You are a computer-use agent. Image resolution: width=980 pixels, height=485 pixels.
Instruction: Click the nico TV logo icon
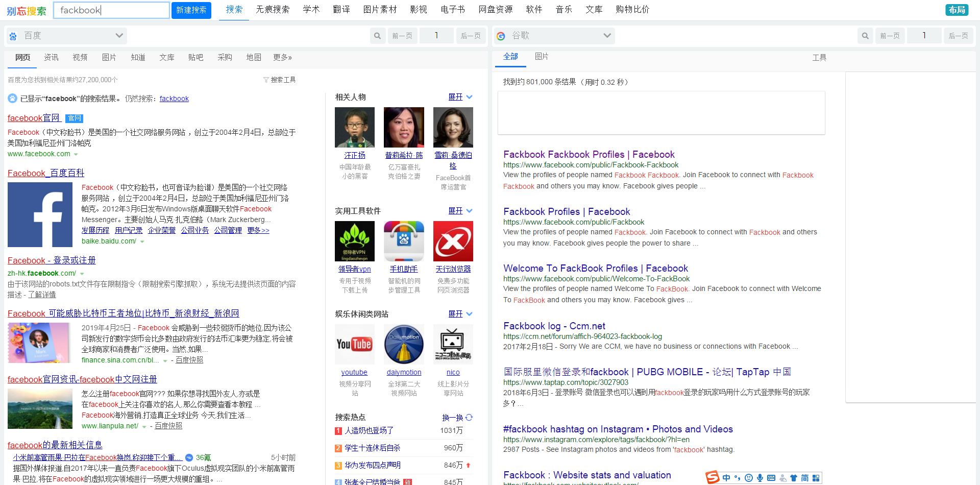[453, 344]
